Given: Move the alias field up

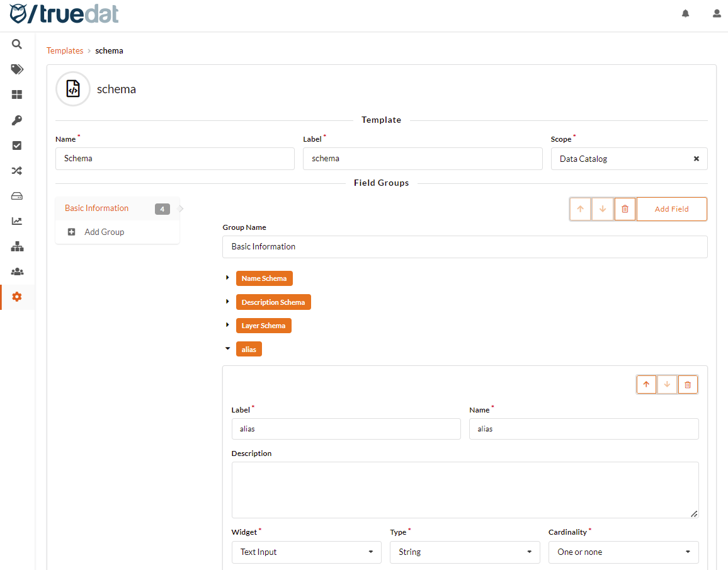Looking at the screenshot, I should click(646, 384).
